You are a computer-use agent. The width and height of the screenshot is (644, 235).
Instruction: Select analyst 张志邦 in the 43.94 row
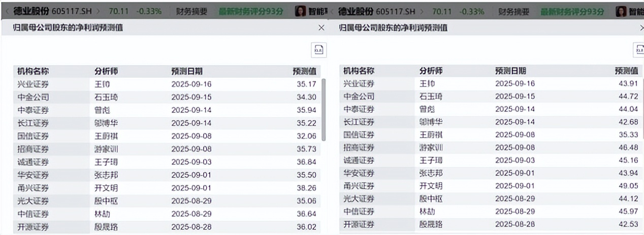coord(431,173)
